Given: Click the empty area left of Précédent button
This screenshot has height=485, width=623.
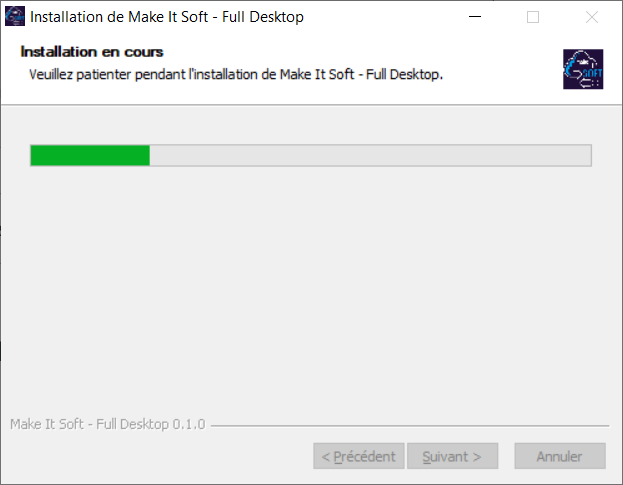Looking at the screenshot, I should click(159, 456).
